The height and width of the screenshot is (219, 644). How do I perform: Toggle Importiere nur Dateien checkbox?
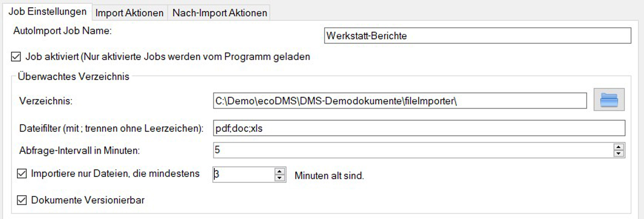[21, 173]
